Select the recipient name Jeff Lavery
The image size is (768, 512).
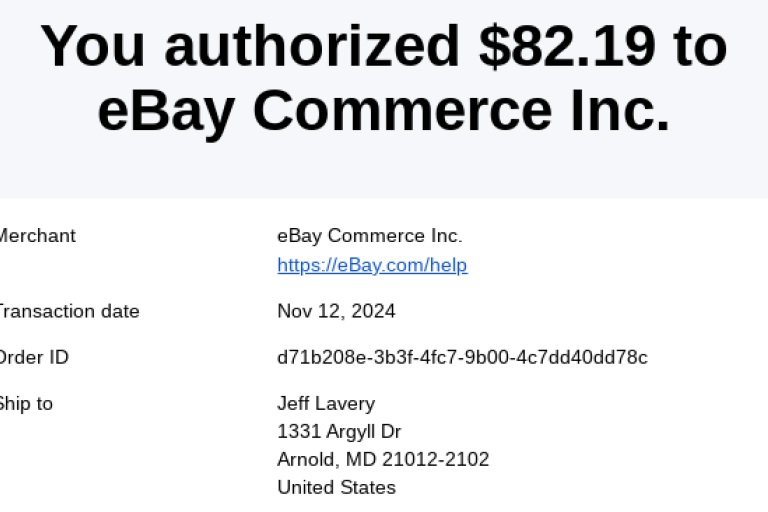326,404
